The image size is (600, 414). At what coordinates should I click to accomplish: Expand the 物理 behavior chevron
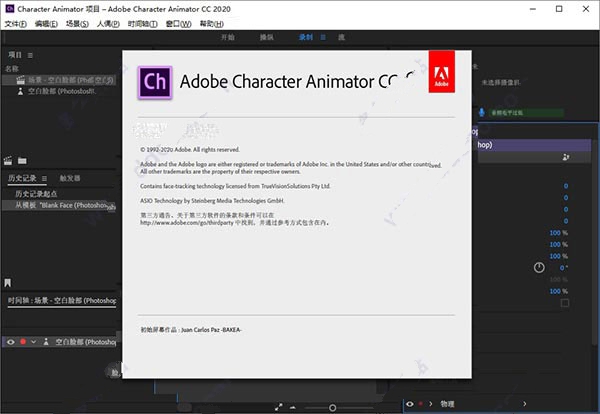(x=431, y=404)
